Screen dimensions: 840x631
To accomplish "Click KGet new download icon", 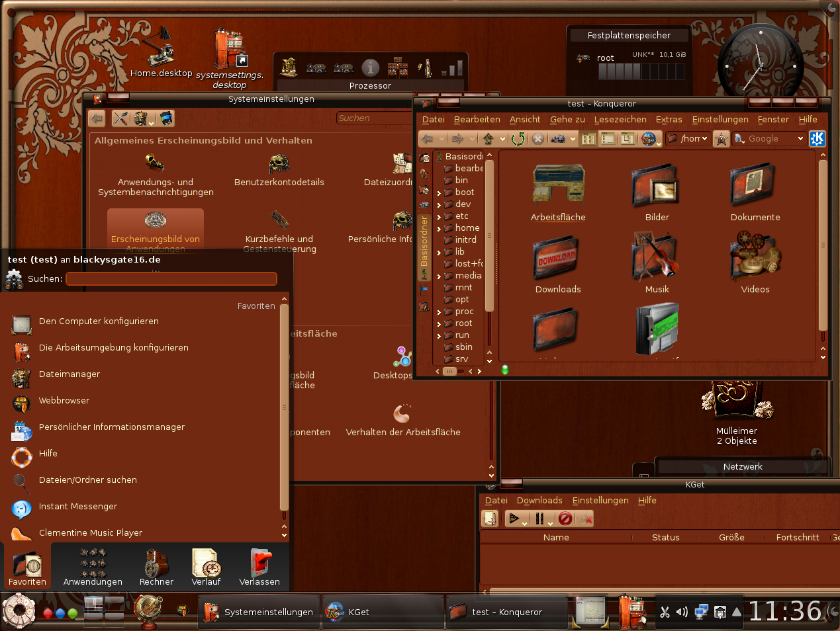I will tap(490, 519).
